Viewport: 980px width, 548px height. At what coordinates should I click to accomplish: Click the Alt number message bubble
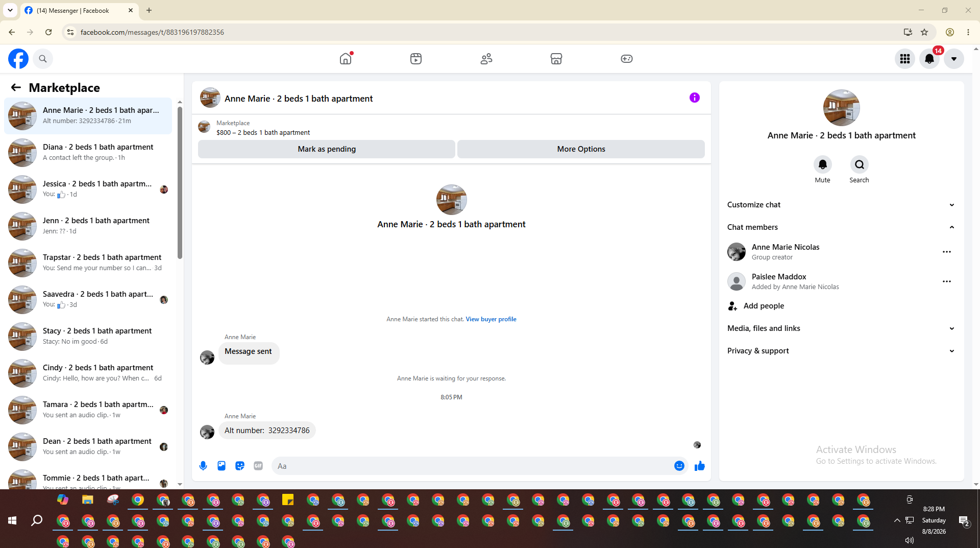click(x=267, y=431)
